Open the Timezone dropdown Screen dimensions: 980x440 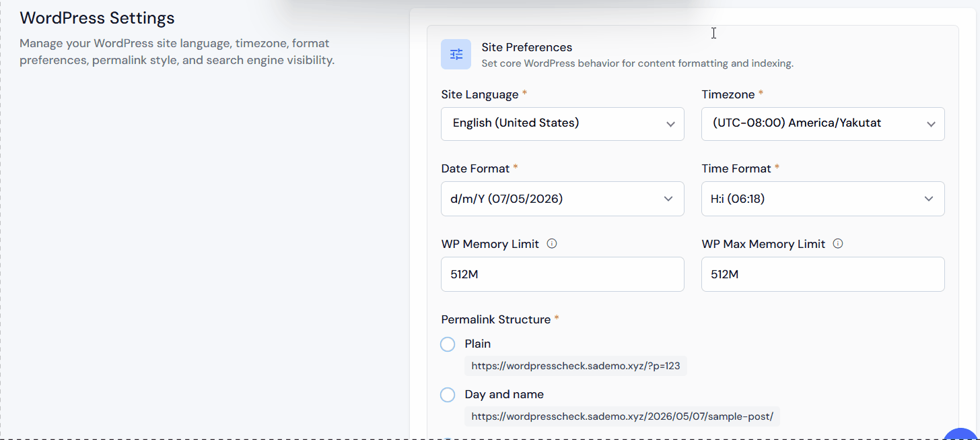coord(823,124)
